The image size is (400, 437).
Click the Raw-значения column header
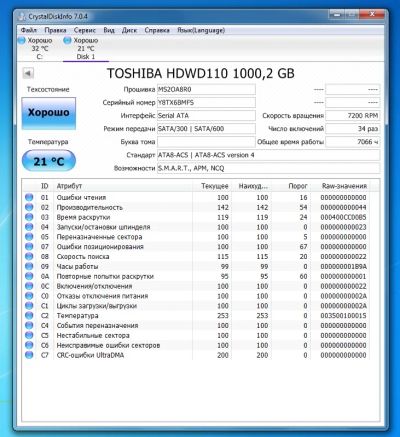pos(344,186)
